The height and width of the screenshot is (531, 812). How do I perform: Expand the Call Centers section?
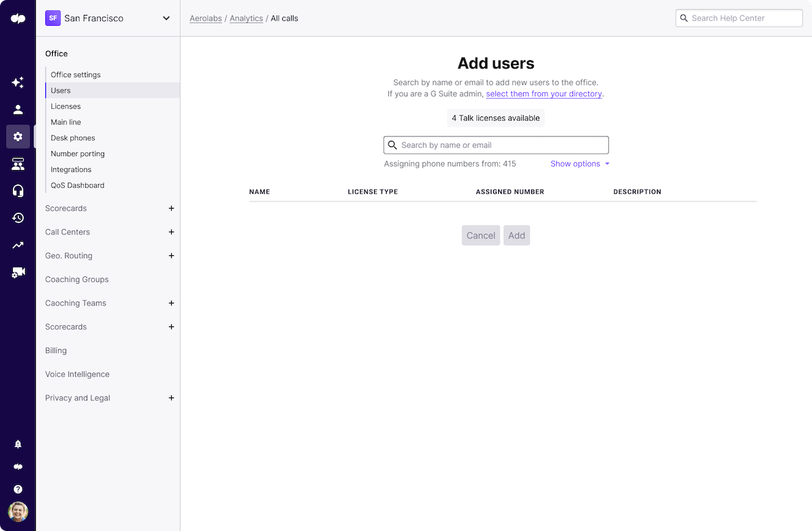point(171,232)
